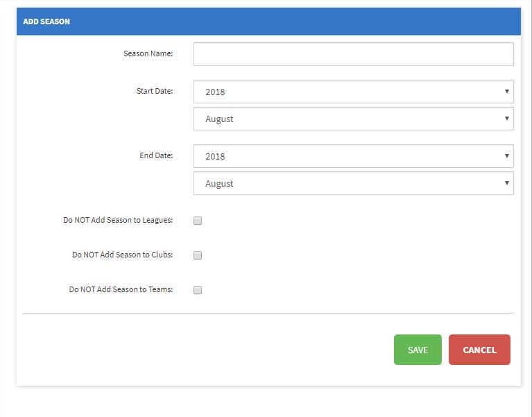Click the red CANCEL button

(479, 350)
